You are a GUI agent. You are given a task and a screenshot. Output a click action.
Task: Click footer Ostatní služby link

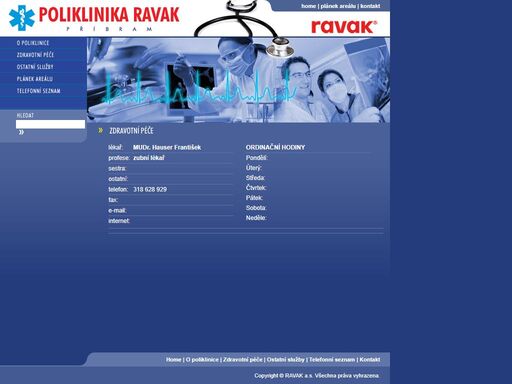coord(286,360)
